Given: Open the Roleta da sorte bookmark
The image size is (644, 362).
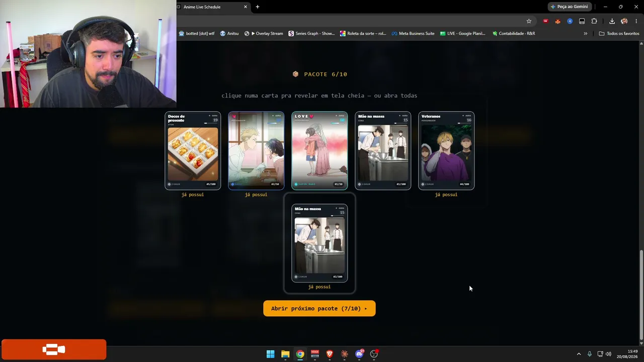Looking at the screenshot, I should click(363, 34).
